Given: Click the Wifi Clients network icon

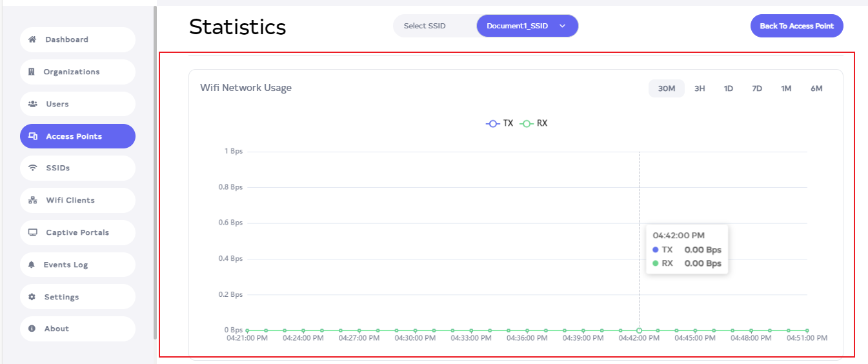Looking at the screenshot, I should (x=33, y=200).
